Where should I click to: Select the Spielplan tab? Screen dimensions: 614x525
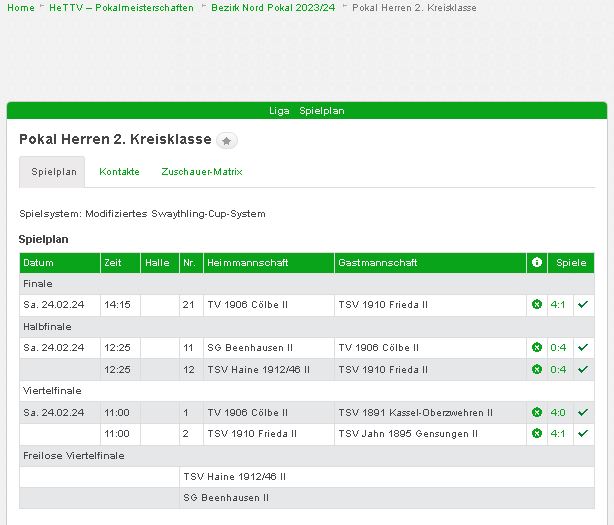(52, 172)
